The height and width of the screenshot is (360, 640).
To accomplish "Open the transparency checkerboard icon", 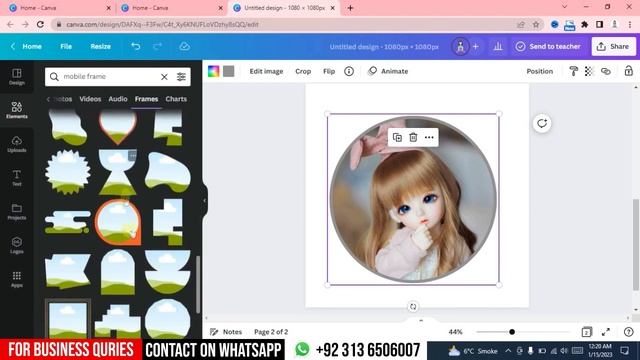I will pos(589,71).
